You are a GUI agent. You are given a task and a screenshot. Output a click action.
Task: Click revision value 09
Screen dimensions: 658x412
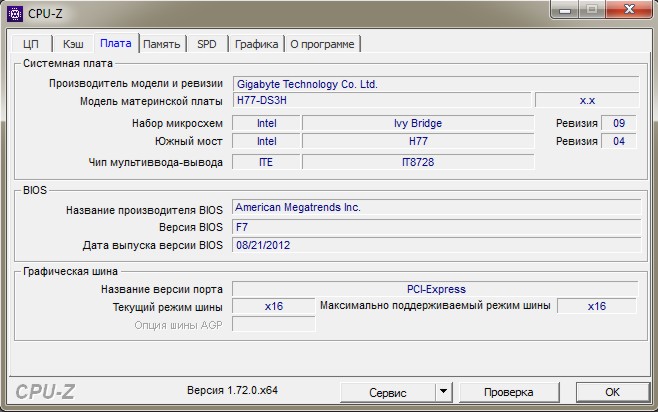(x=619, y=123)
